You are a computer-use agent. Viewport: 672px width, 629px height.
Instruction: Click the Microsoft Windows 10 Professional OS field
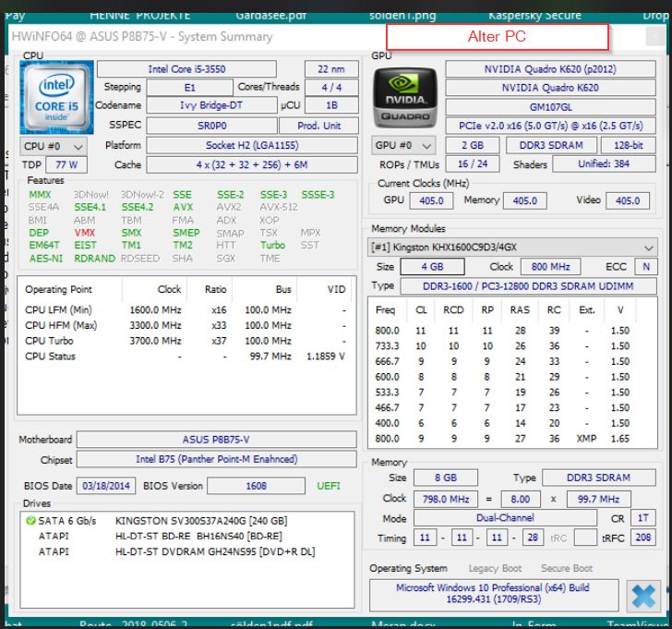tap(494, 596)
